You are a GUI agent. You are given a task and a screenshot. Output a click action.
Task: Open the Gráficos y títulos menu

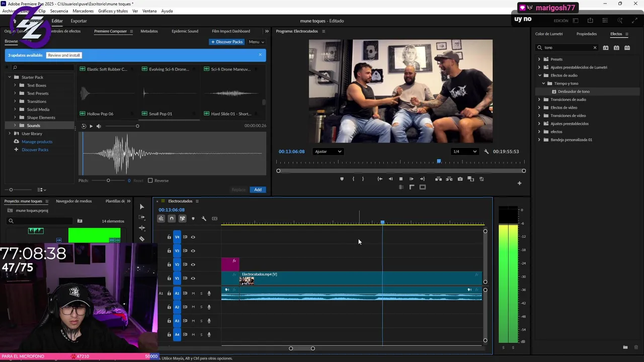(113, 11)
